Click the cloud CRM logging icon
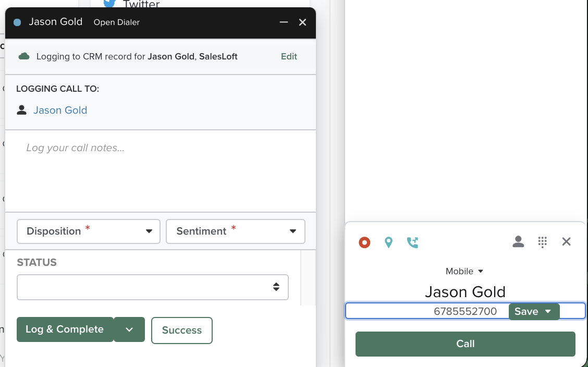Viewport: 588px width, 367px height. pos(24,56)
